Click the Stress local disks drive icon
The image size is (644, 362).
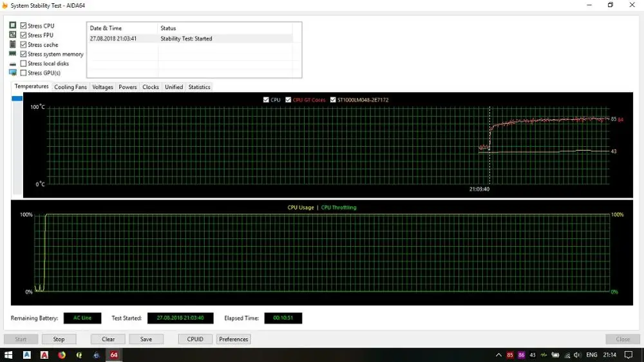coord(13,64)
